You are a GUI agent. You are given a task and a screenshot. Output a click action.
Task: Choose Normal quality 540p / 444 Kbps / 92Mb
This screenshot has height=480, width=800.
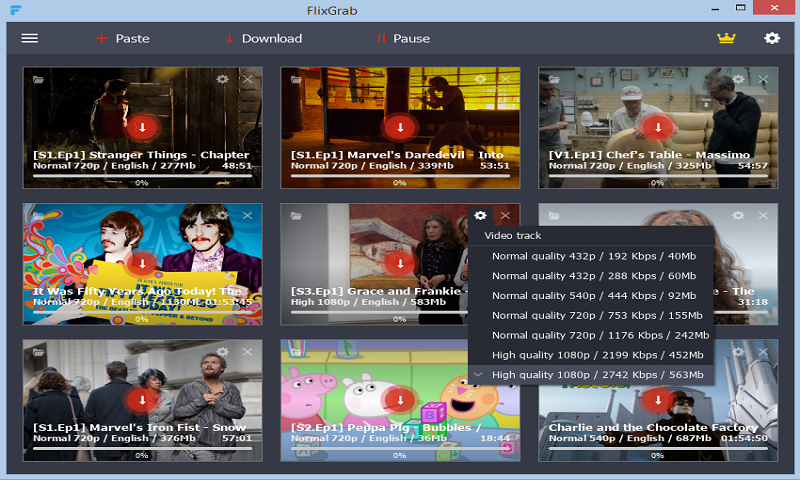coord(591,296)
